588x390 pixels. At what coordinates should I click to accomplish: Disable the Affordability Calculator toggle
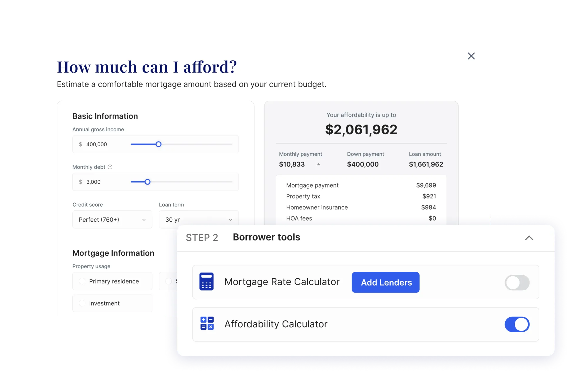coord(517,324)
